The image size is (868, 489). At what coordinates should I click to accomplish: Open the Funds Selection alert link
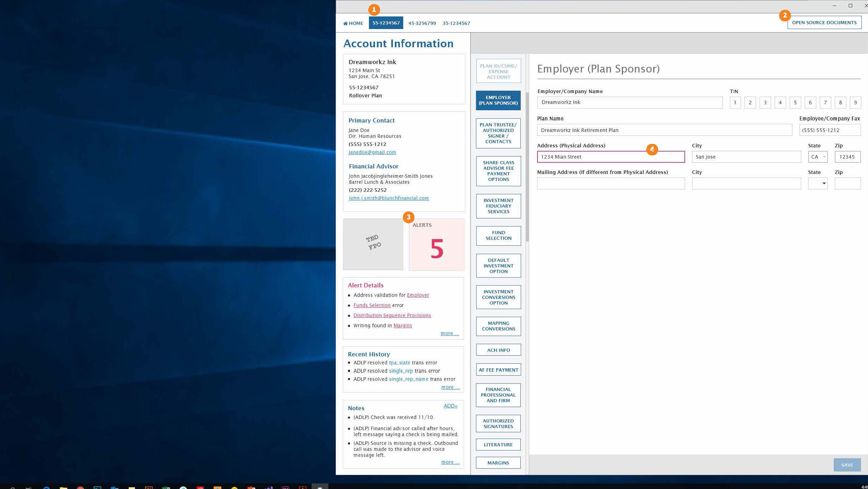[372, 305]
